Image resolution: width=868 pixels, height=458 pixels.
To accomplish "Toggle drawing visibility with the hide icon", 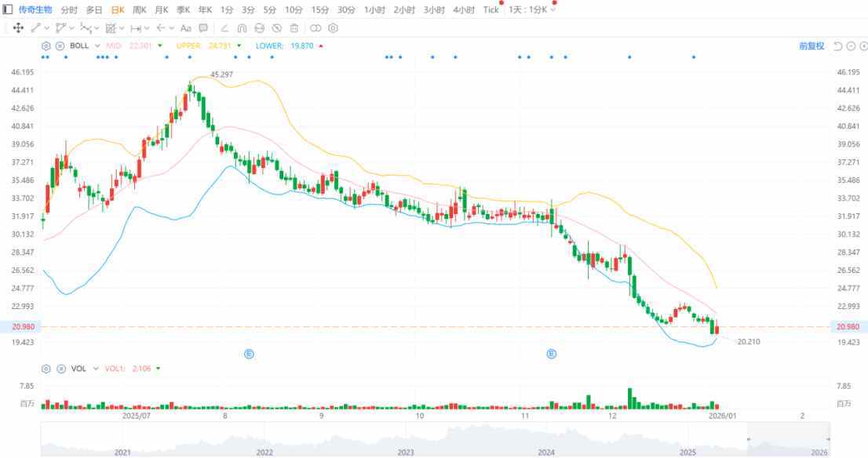I will [276, 28].
